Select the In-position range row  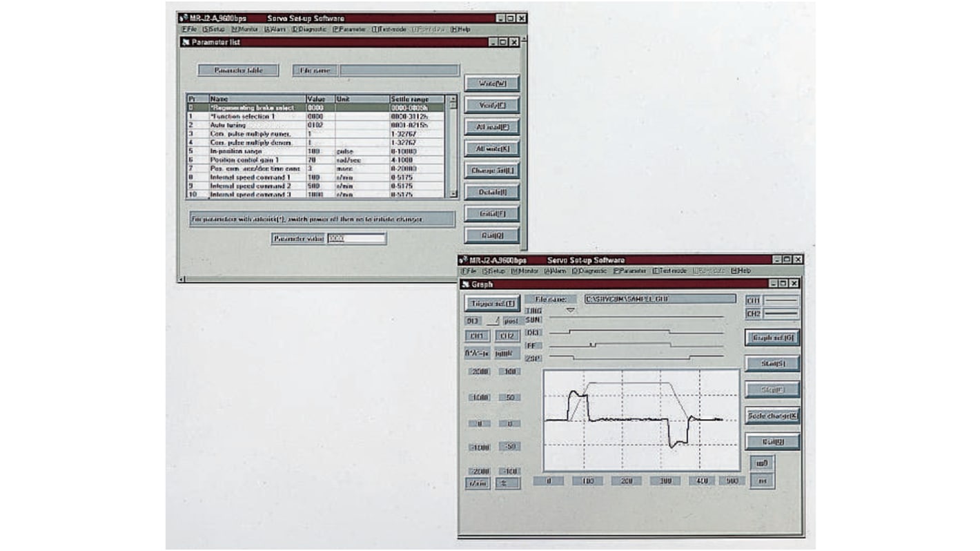[317, 151]
